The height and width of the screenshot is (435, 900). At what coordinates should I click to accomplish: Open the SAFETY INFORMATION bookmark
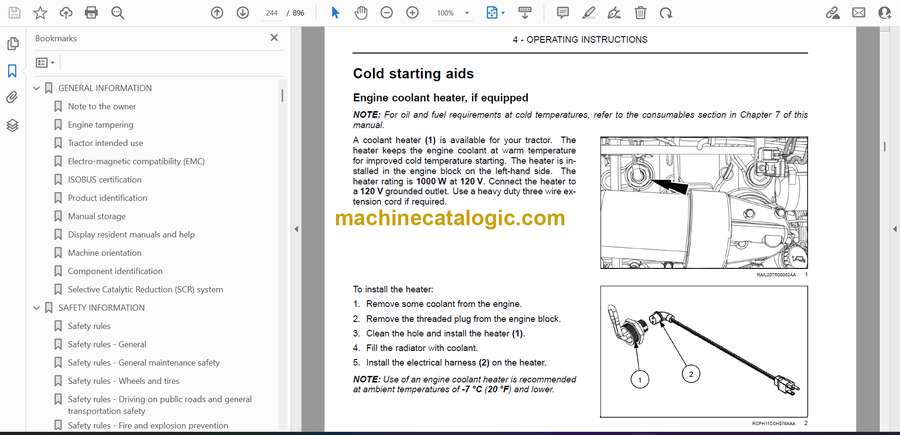102,308
